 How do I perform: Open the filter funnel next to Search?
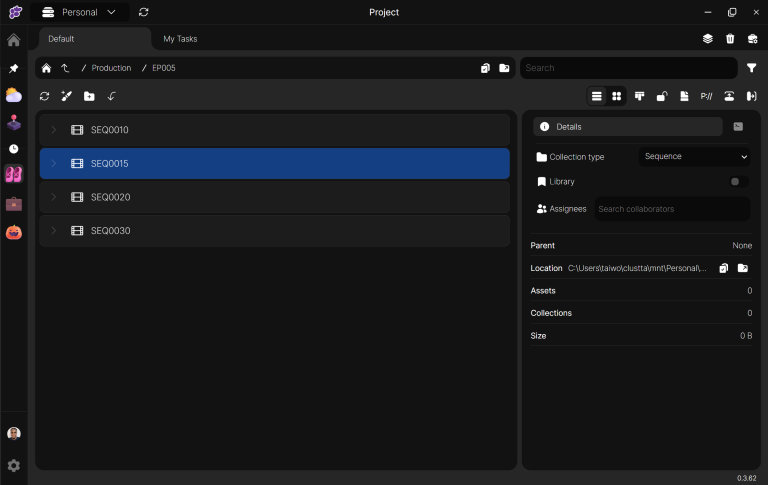(x=751, y=68)
